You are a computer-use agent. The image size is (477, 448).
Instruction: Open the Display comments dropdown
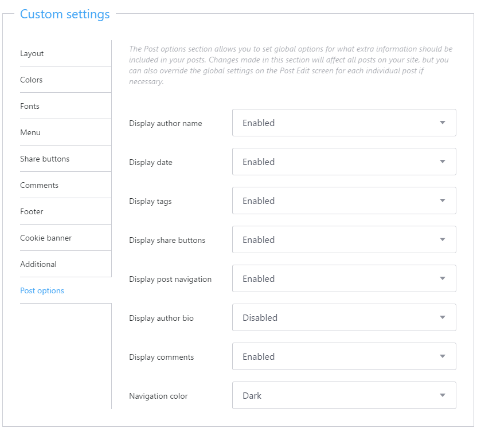pyautogui.click(x=344, y=356)
